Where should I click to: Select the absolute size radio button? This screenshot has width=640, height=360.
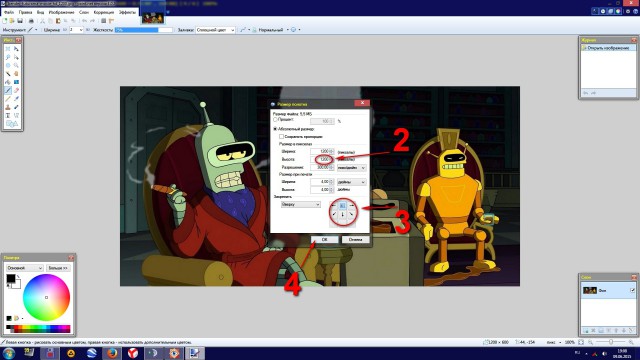[275, 129]
